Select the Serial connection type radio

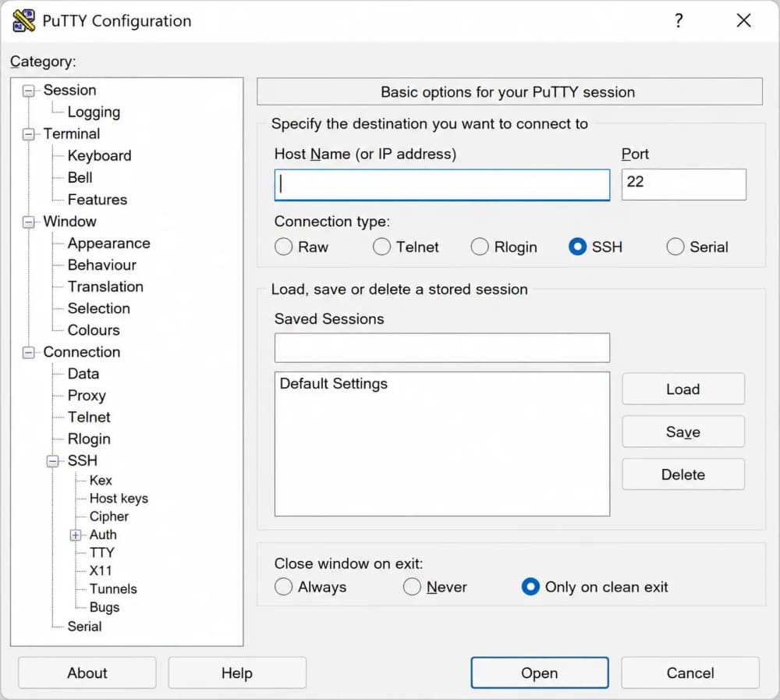[675, 247]
